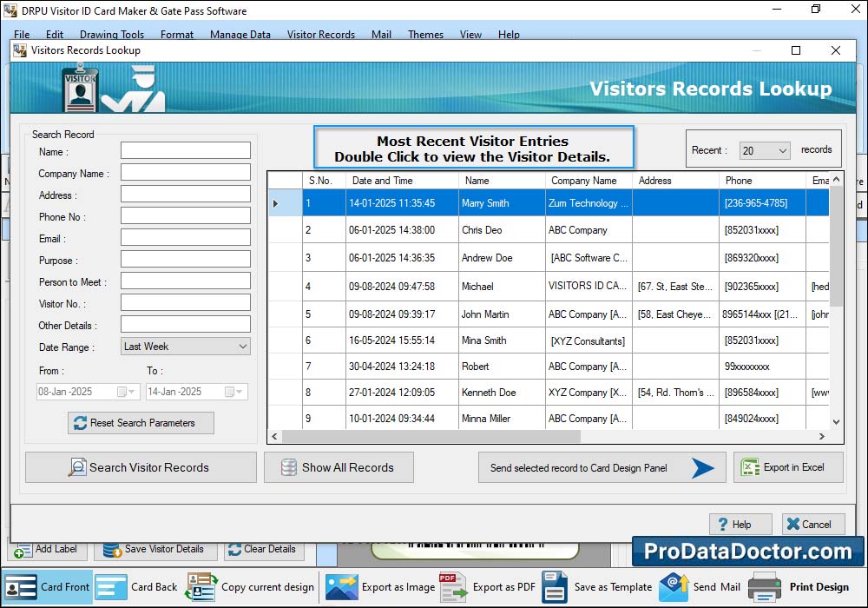The height and width of the screenshot is (608, 868).
Task: Click the Card Front icon
Action: tap(22, 587)
